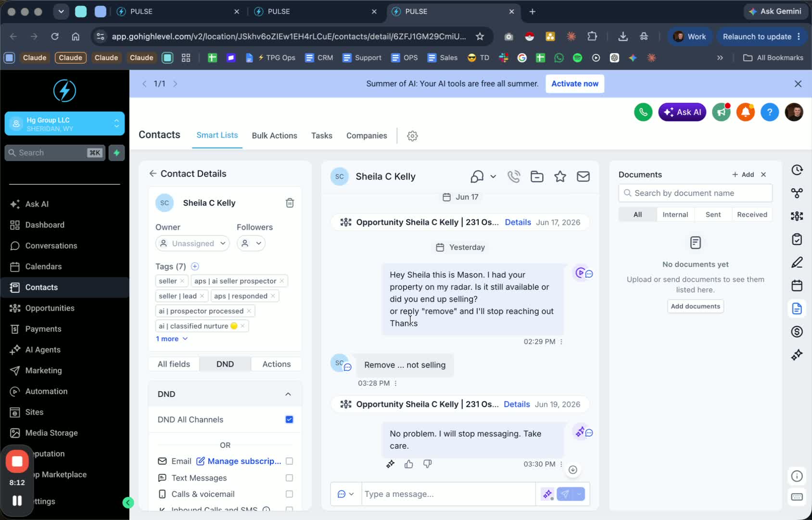This screenshot has height=520, width=812.
Task: Remove the aps | ai seller prospector tag
Action: click(282, 281)
